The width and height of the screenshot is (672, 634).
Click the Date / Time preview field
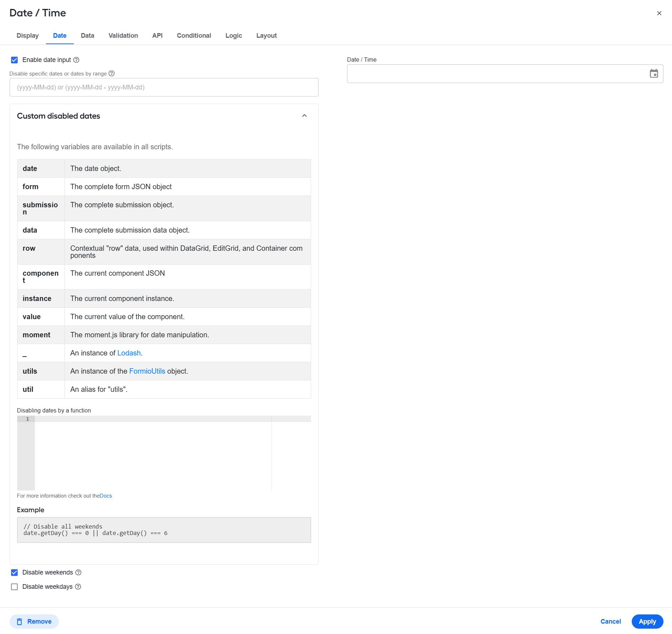505,74
